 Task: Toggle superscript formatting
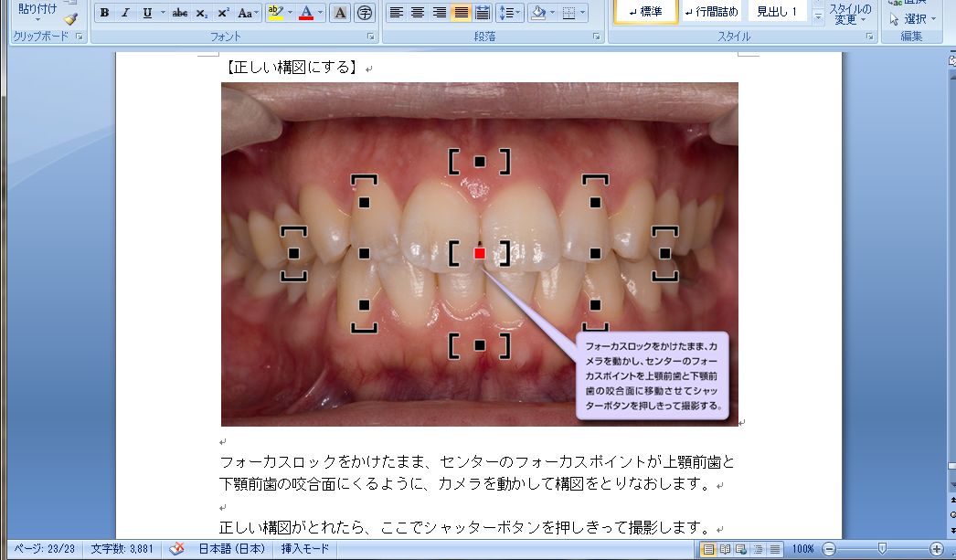(x=223, y=13)
